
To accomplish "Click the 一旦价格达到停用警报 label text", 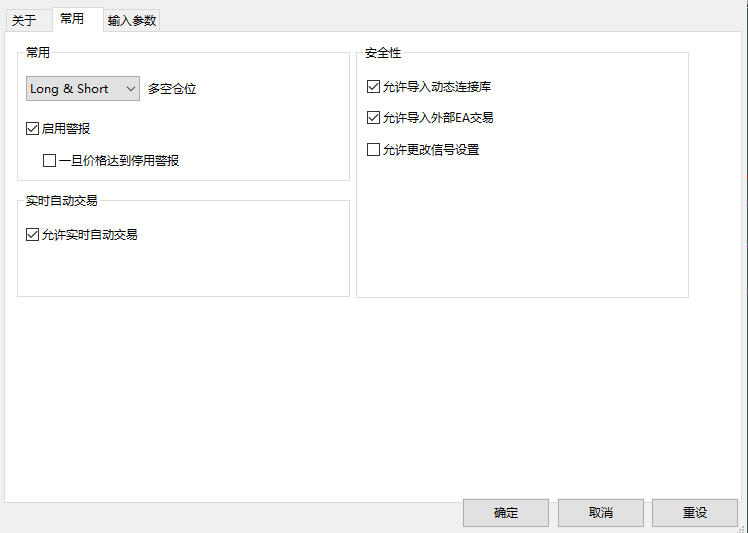I will 119,160.
